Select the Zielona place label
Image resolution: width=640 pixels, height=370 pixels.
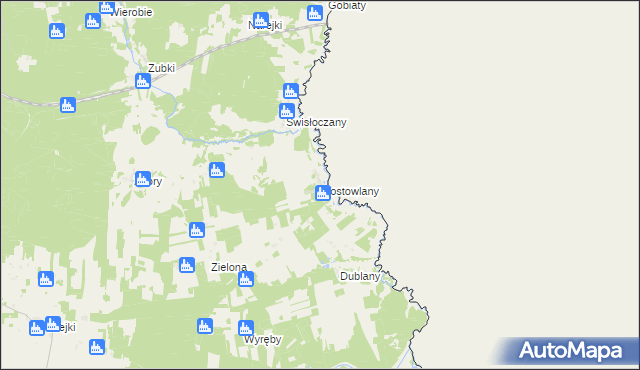[x=229, y=267]
